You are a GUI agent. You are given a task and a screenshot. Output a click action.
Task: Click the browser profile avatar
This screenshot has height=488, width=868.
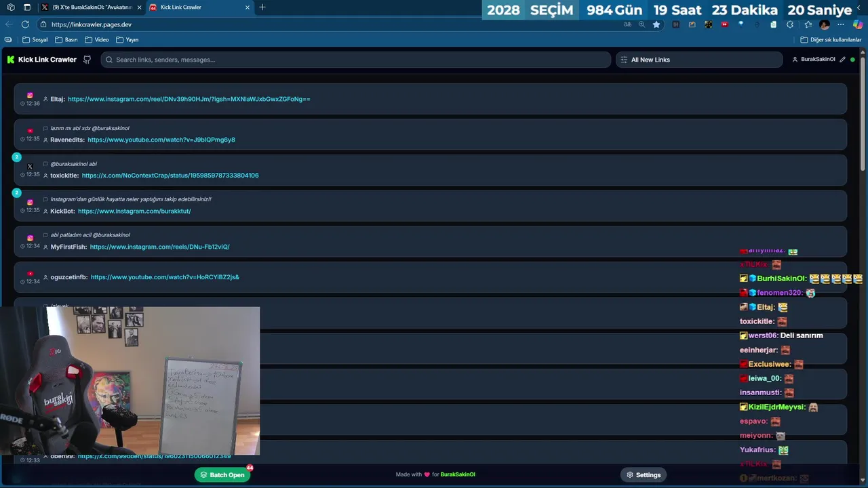[x=825, y=24]
